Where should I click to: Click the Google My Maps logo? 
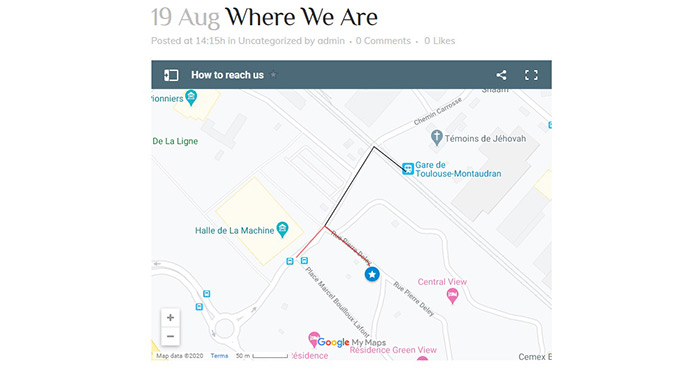point(351,342)
